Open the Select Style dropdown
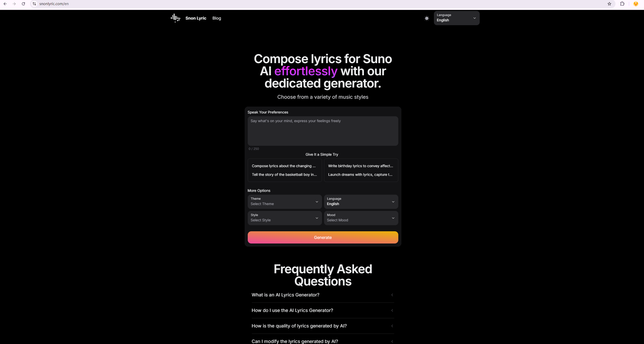 click(x=284, y=218)
